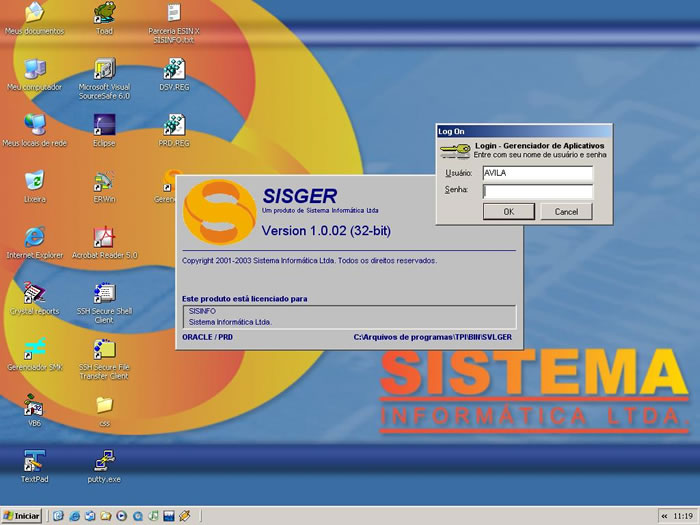
Task: Open the Meus documentos desktop icon
Action: pos(34,18)
